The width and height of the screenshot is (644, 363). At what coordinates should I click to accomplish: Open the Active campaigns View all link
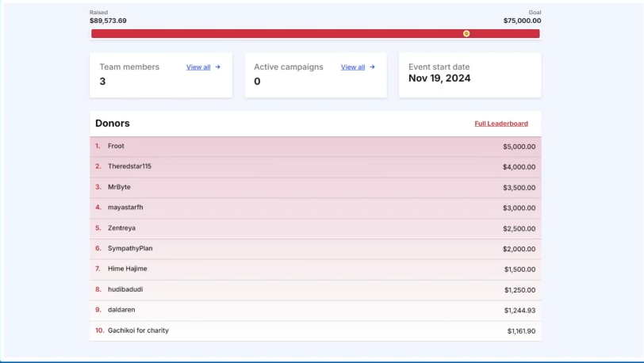click(x=353, y=67)
